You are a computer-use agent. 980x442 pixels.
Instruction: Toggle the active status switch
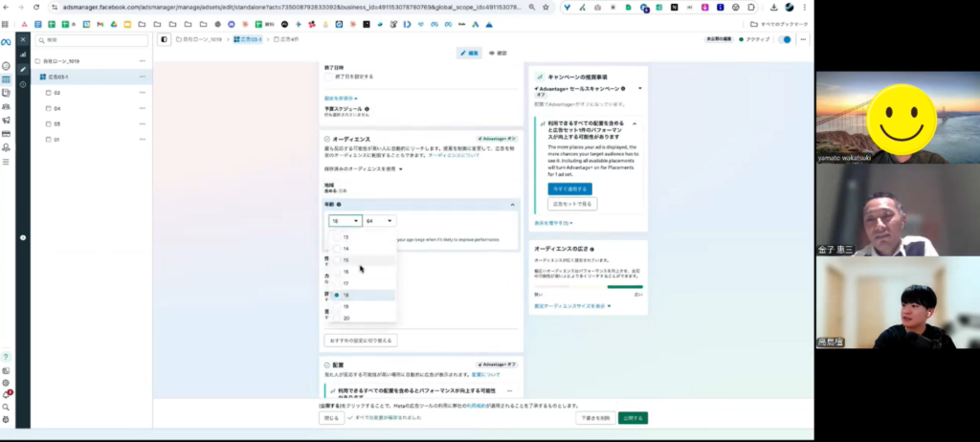[785, 40]
